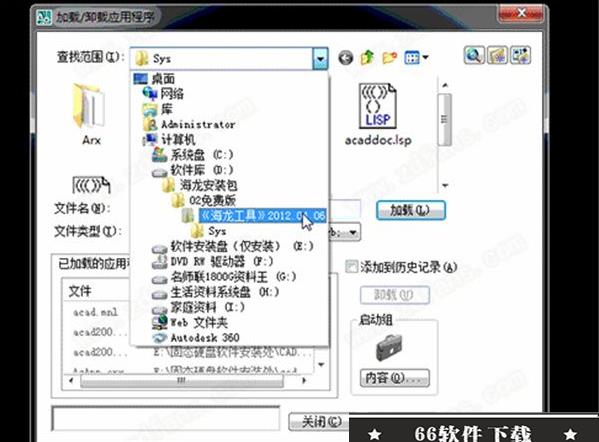599x442 pixels.
Task: Open the Look in dropdown arrow
Action: pyautogui.click(x=320, y=59)
